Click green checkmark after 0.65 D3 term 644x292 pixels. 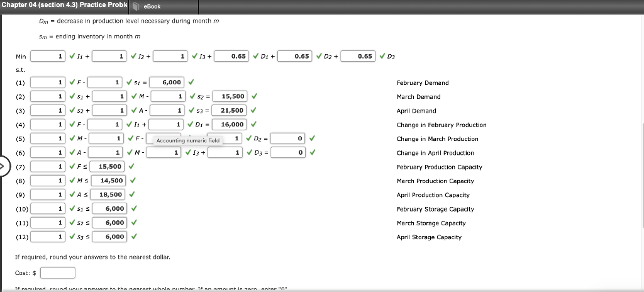point(382,56)
